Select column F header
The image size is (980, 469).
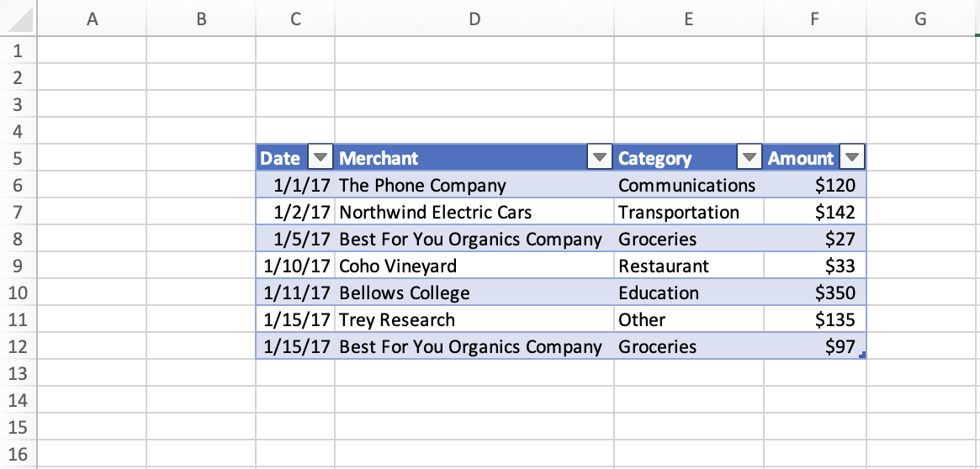pos(814,19)
